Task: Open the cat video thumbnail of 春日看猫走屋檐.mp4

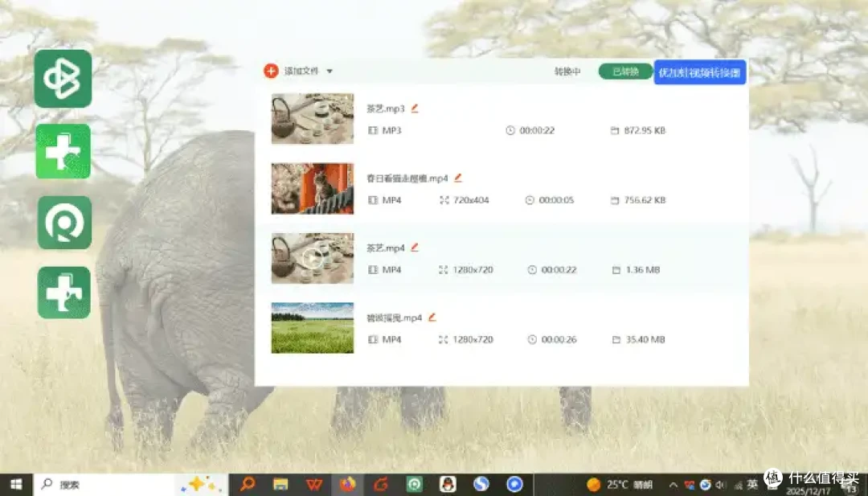Action: tap(312, 188)
